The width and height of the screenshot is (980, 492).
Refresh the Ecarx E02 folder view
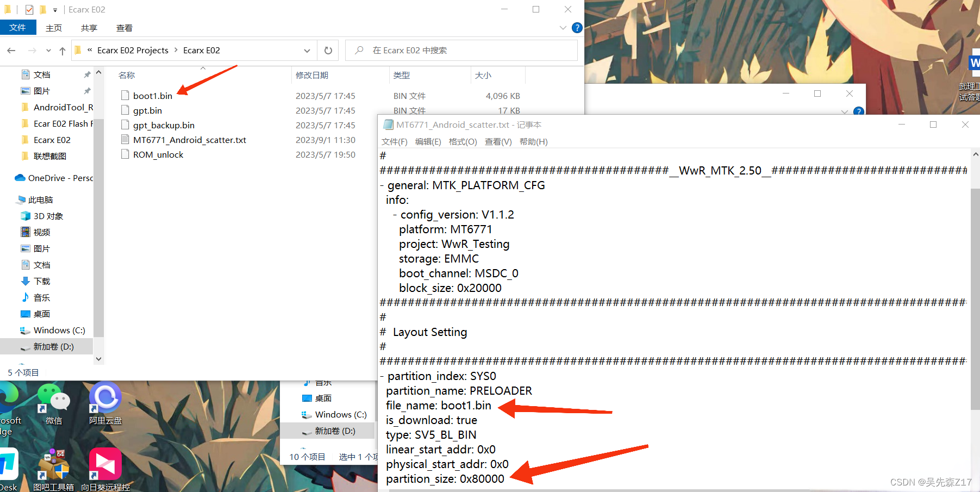(x=328, y=51)
